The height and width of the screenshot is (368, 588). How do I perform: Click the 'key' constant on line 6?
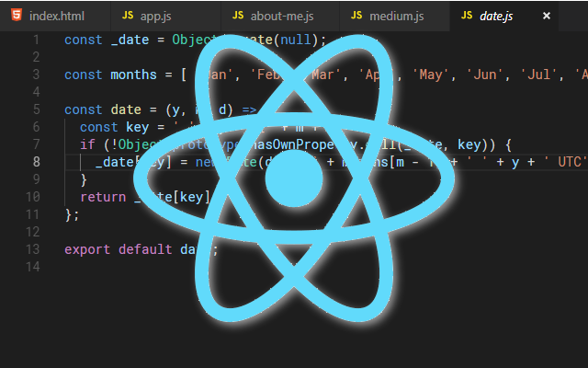[137, 127]
